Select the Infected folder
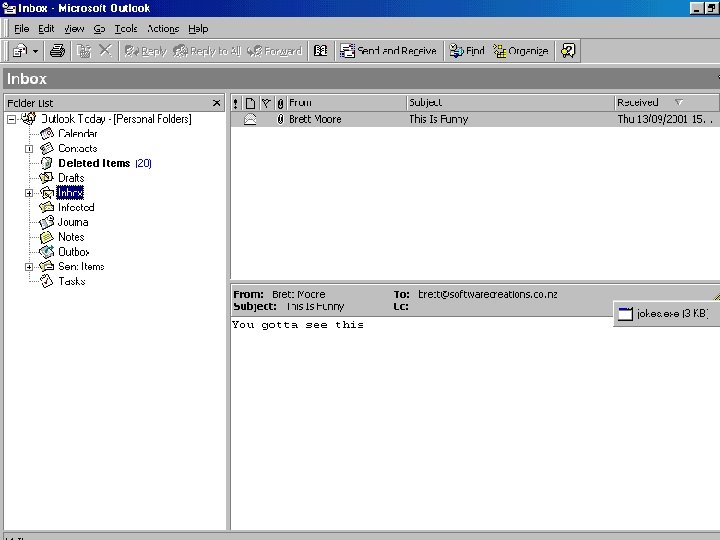The height and width of the screenshot is (540, 720). 76,207
